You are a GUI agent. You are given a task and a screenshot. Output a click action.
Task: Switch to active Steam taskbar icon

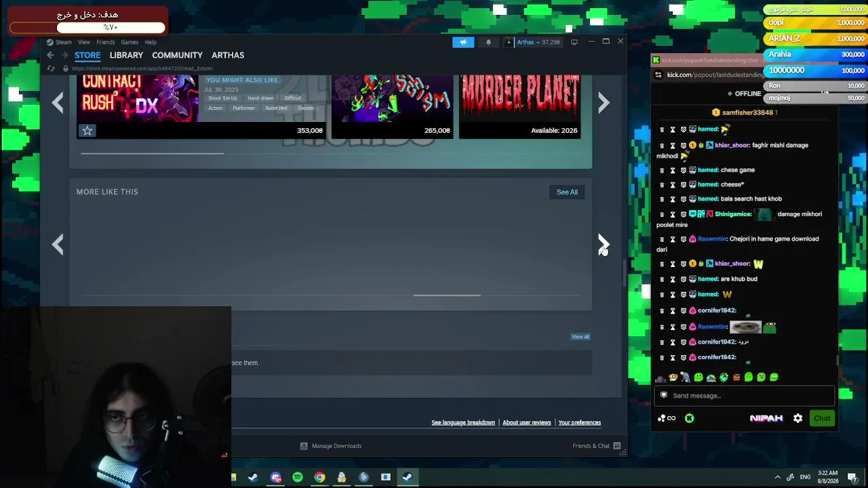[x=408, y=477]
